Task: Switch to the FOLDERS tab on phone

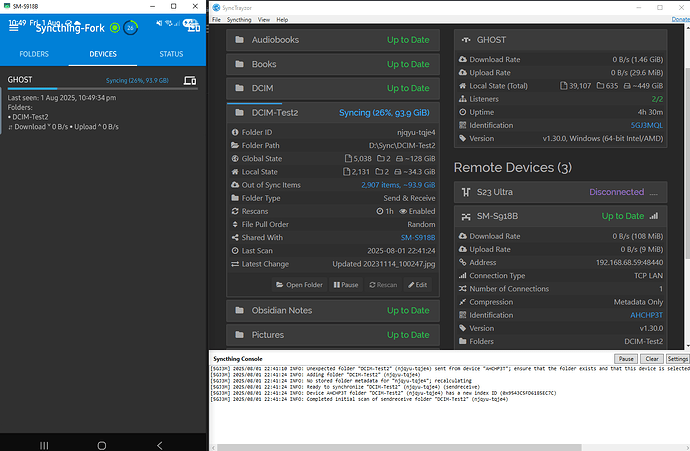Action: 34,54
